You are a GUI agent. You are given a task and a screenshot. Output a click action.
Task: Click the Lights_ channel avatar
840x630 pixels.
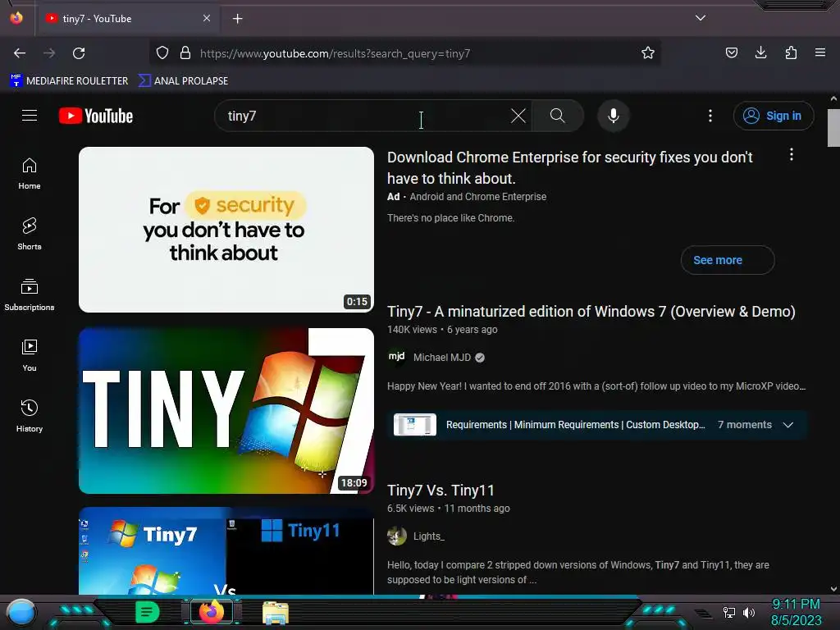(x=396, y=536)
